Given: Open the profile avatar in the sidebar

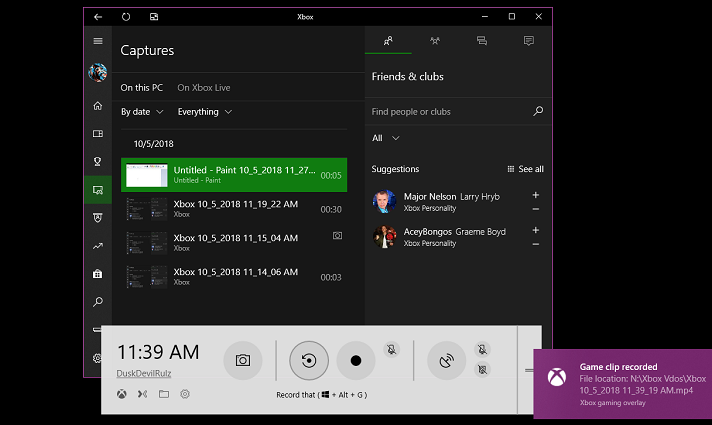Looking at the screenshot, I should (x=98, y=73).
